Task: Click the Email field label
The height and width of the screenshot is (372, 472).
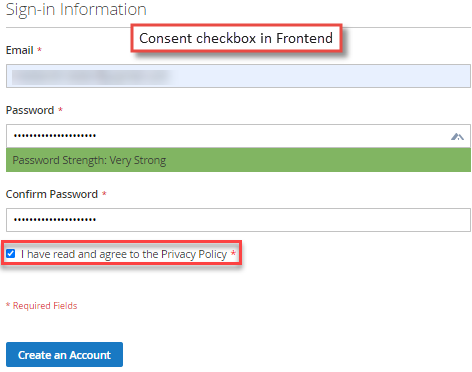Action: [x=19, y=50]
